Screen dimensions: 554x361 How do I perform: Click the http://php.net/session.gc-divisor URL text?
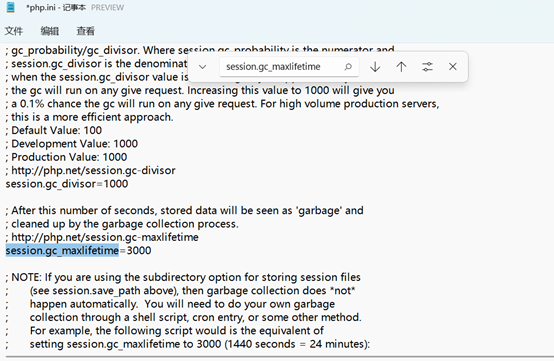(93, 170)
